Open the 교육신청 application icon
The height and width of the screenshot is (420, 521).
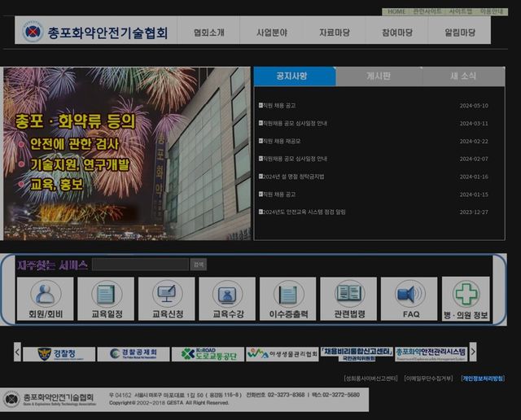[x=167, y=299]
